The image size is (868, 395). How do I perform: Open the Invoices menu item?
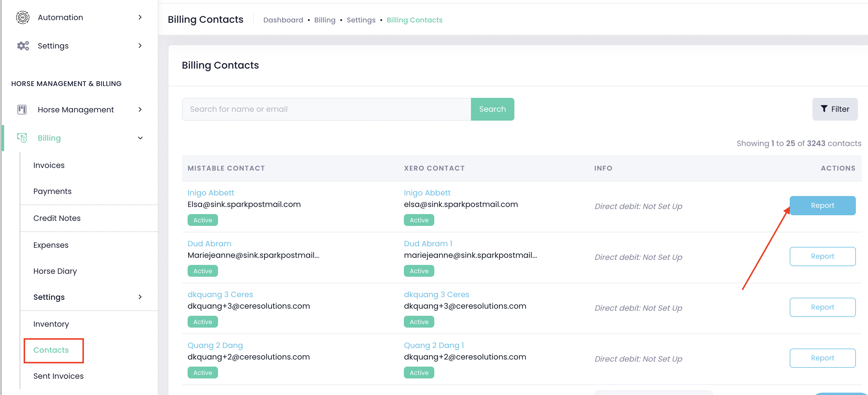(49, 165)
